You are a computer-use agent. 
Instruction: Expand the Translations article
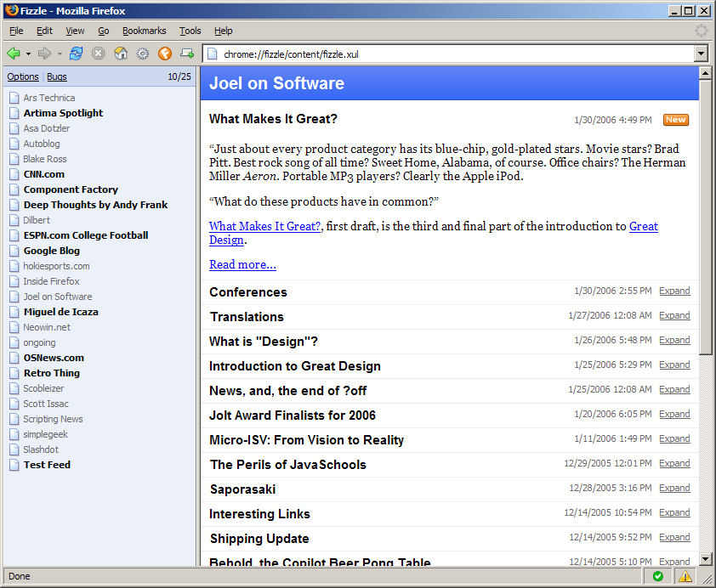(x=674, y=316)
